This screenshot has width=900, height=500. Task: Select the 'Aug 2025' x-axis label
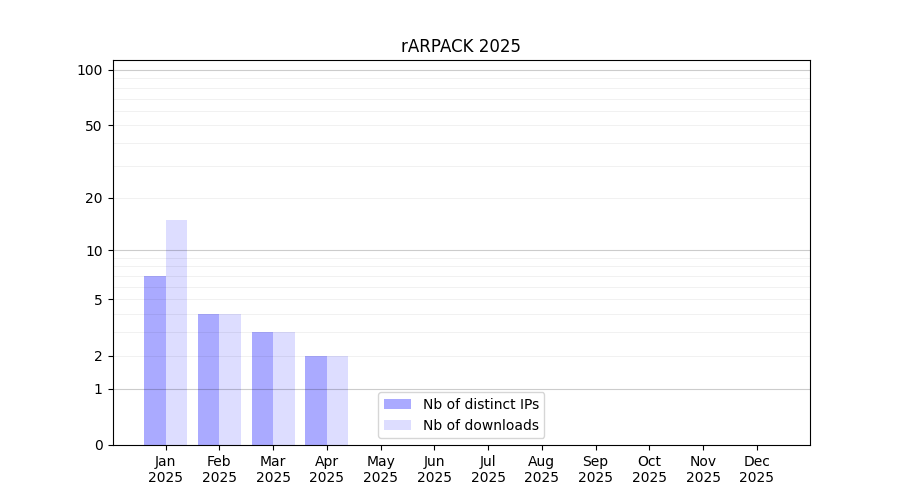point(542,469)
